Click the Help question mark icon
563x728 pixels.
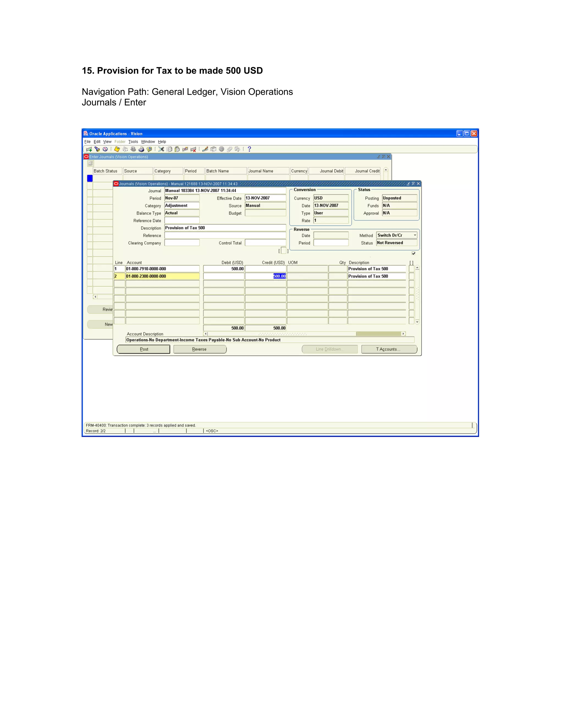(x=249, y=149)
